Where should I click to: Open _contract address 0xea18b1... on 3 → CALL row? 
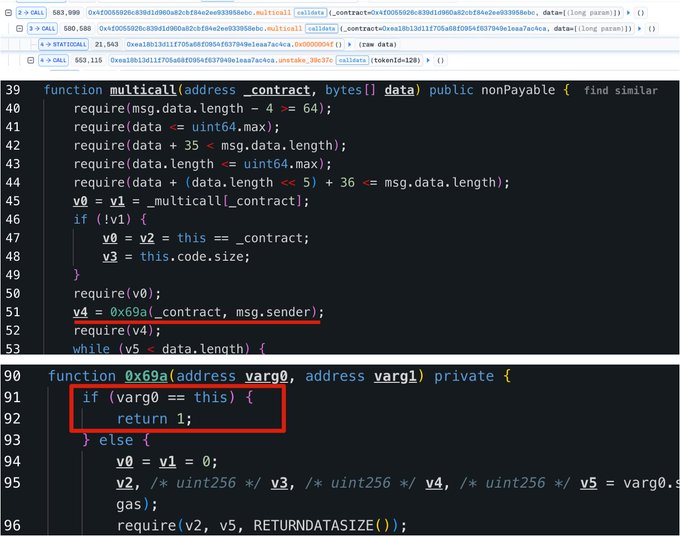click(464, 29)
